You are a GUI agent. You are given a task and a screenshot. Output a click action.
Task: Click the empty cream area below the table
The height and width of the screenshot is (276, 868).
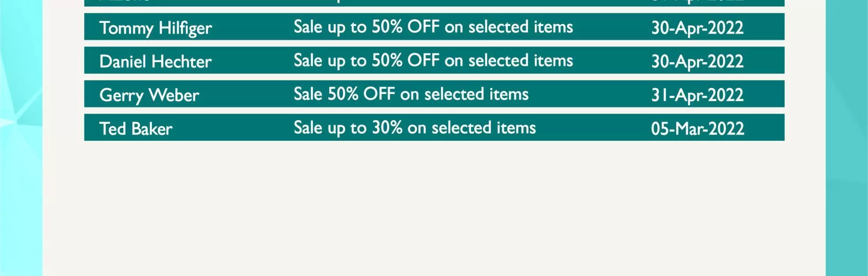434,207
